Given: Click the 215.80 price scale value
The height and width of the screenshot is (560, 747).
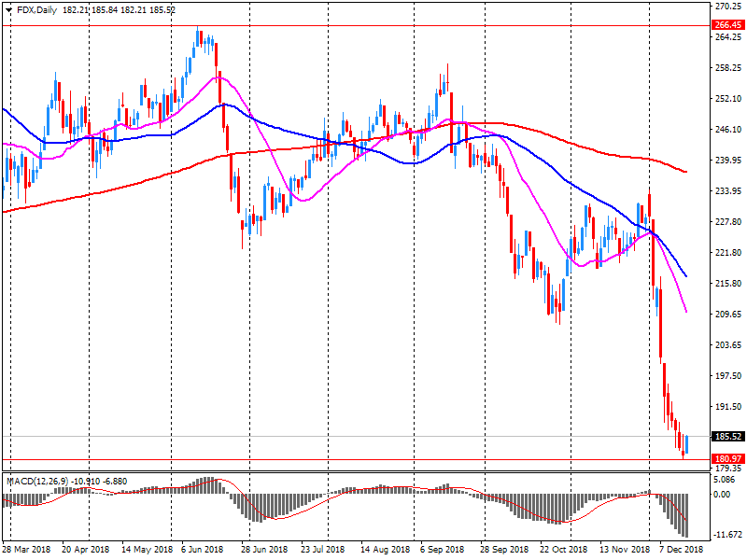Looking at the screenshot, I should click(729, 284).
